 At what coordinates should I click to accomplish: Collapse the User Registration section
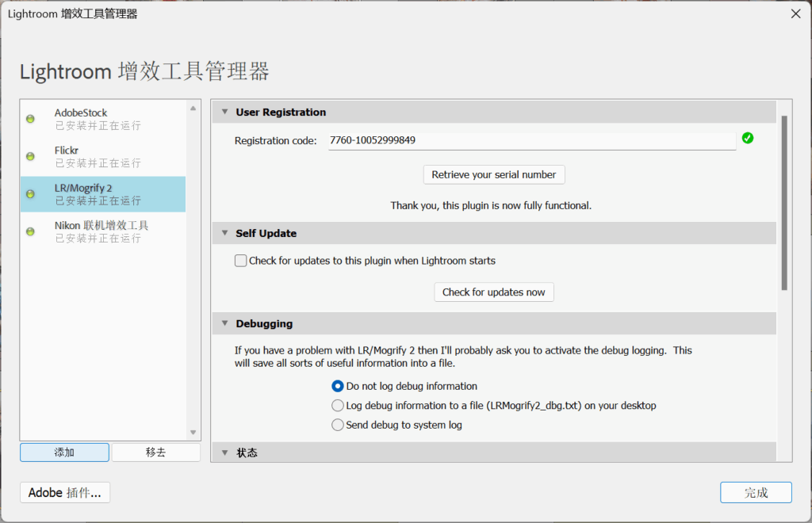pyautogui.click(x=224, y=113)
